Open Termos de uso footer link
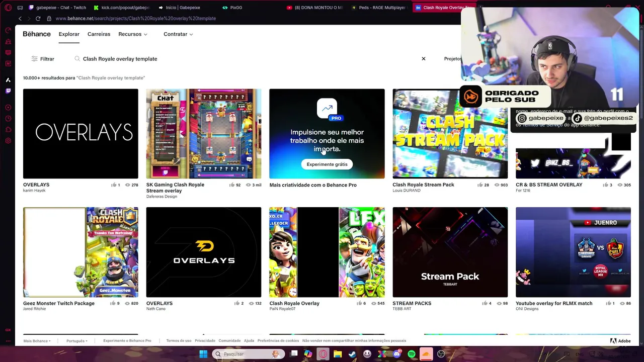This screenshot has height=362, width=644. click(x=179, y=341)
